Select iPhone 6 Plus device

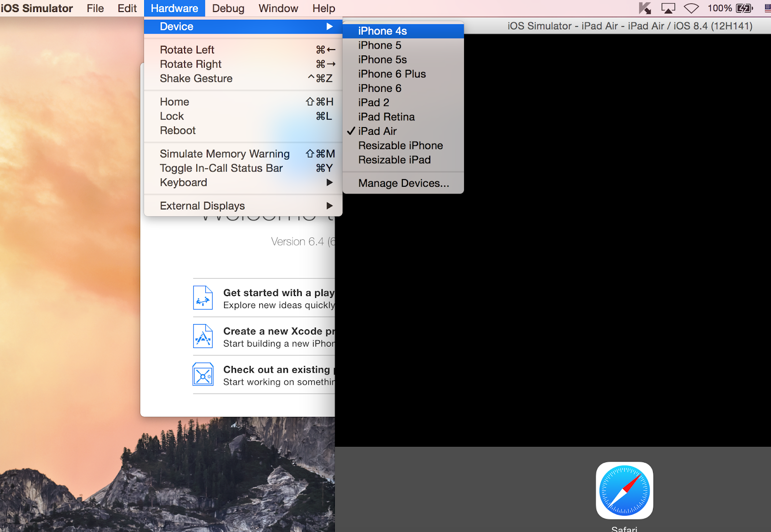tap(403, 74)
